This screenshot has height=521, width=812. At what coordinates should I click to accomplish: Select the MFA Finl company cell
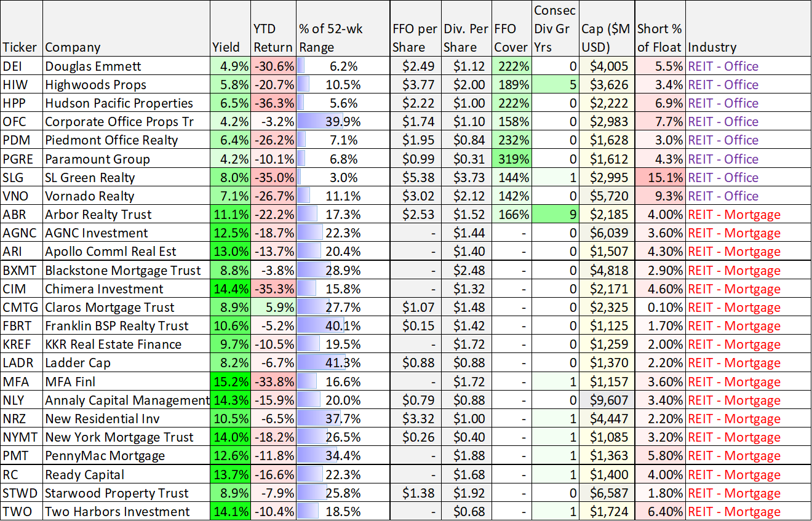point(126,382)
